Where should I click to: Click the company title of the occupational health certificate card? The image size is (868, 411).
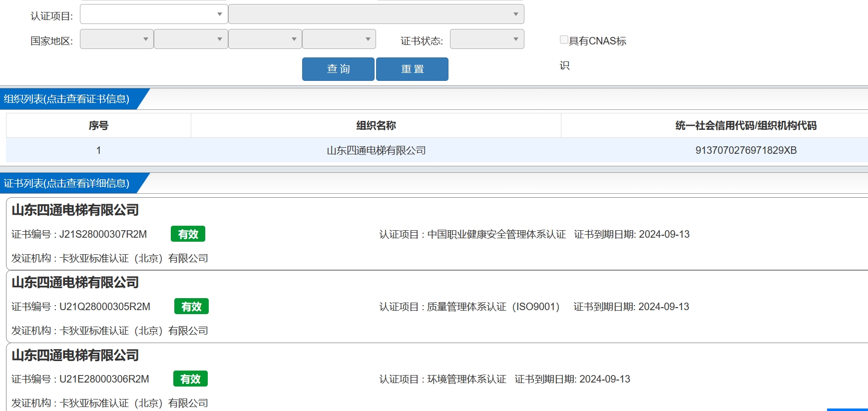click(75, 210)
